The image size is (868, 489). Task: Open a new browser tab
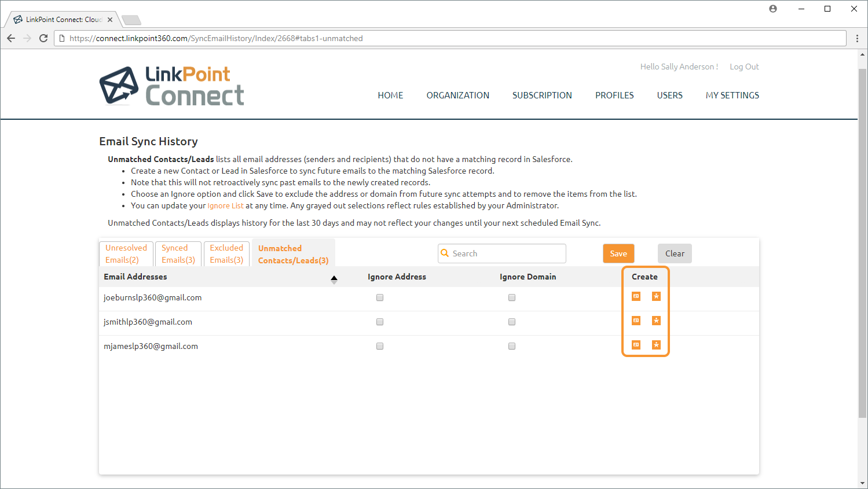[131, 20]
